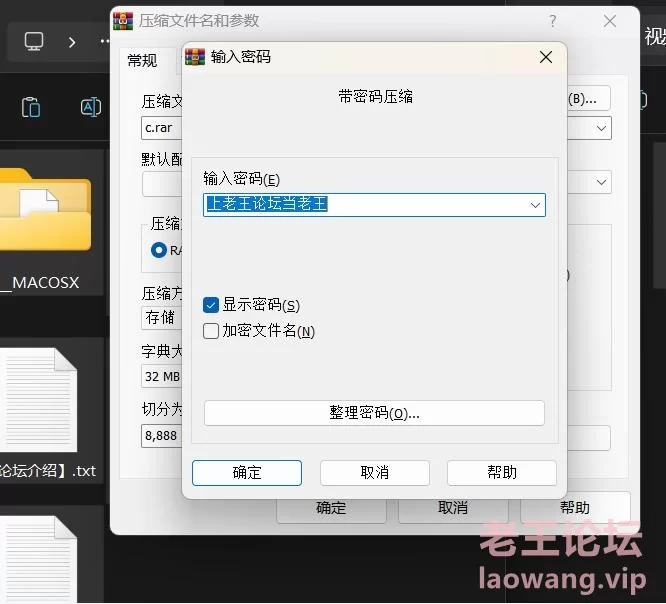Image resolution: width=666 pixels, height=604 pixels.
Task: Open the 32 MB dictionary size dropdown
Action: click(x=162, y=376)
